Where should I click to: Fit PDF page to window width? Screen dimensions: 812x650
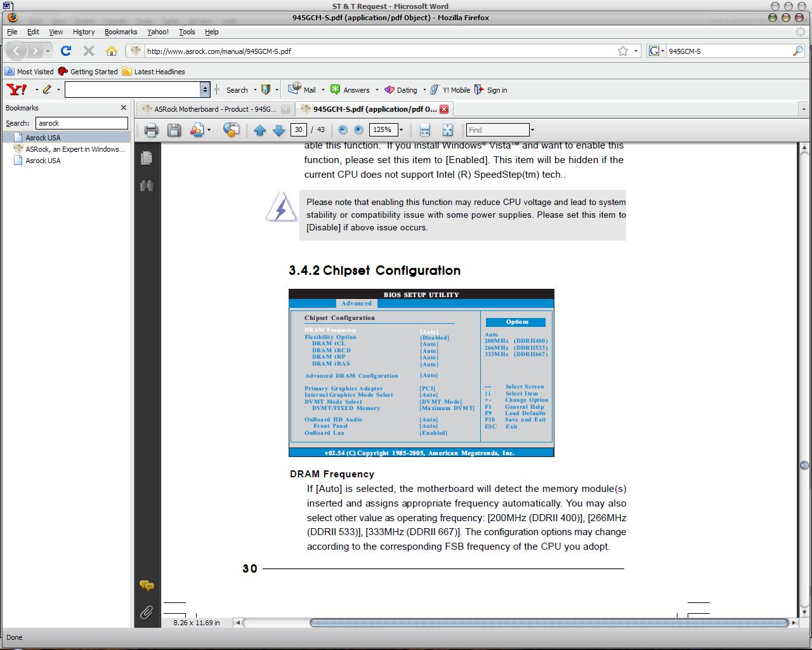425,130
